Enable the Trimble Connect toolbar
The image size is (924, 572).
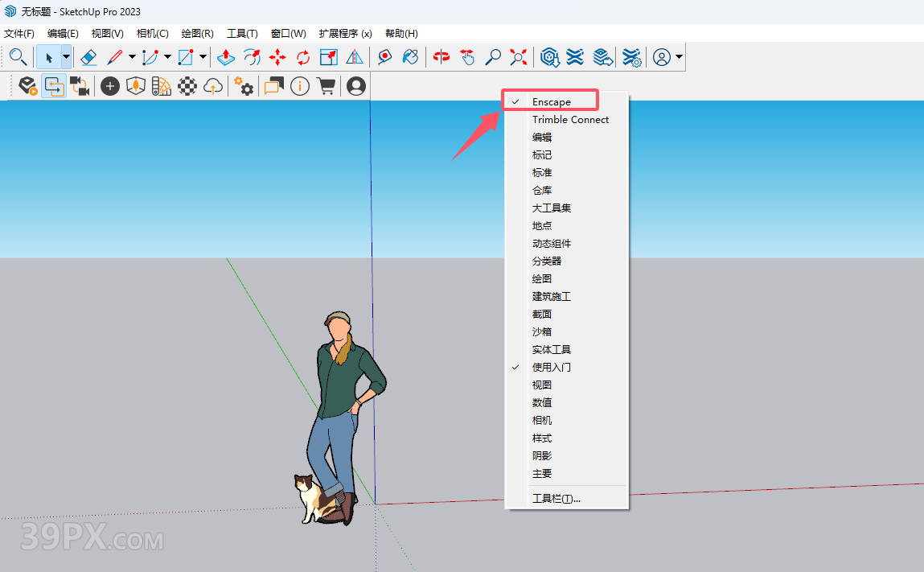pyautogui.click(x=570, y=120)
